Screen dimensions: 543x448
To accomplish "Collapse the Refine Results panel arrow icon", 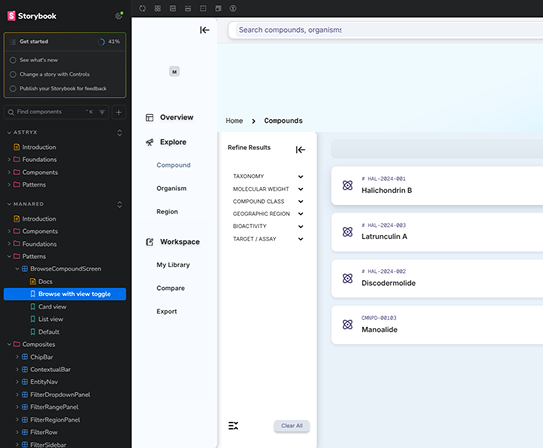I will (300, 150).
